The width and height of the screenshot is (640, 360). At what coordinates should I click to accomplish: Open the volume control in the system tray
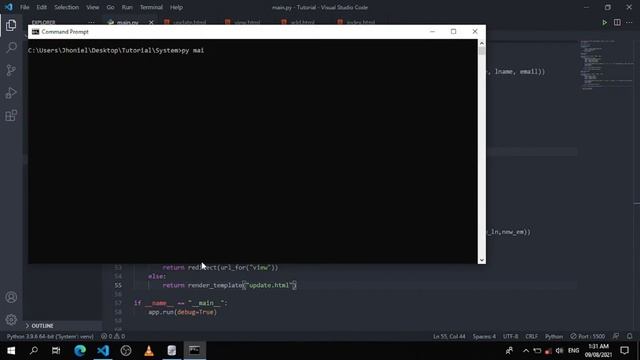[x=559, y=351]
